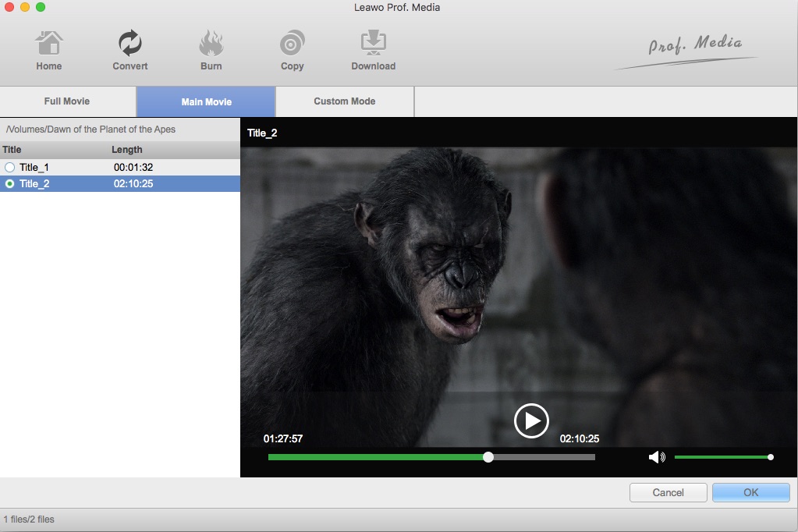Close the Leawo Prof. Media window

[x=9, y=7]
